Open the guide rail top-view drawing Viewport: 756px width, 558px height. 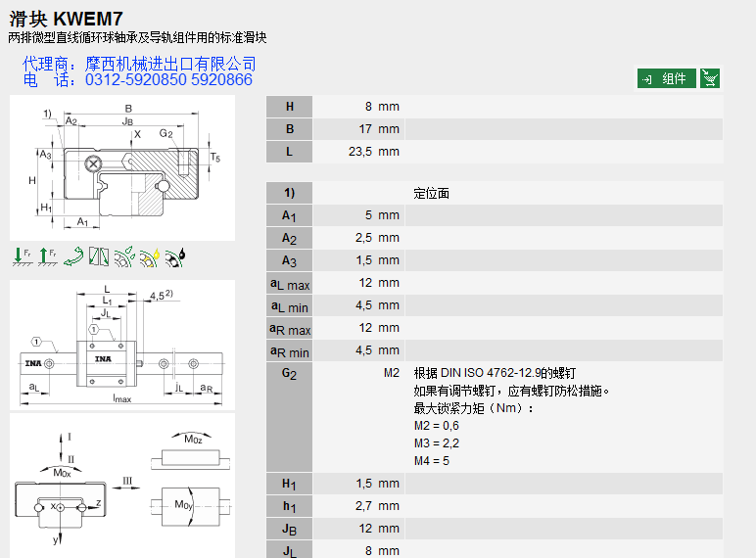(122, 343)
